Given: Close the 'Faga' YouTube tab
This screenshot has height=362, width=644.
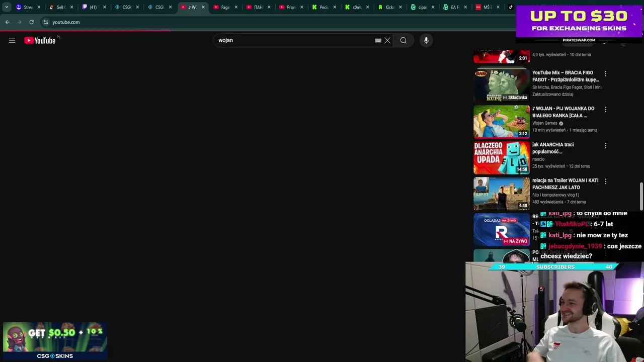Looking at the screenshot, I should pos(236,7).
